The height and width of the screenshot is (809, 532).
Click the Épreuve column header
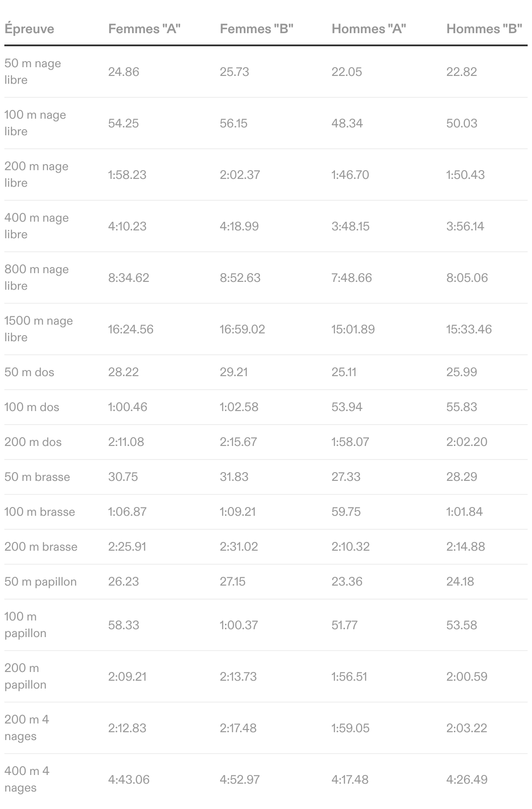[29, 29]
